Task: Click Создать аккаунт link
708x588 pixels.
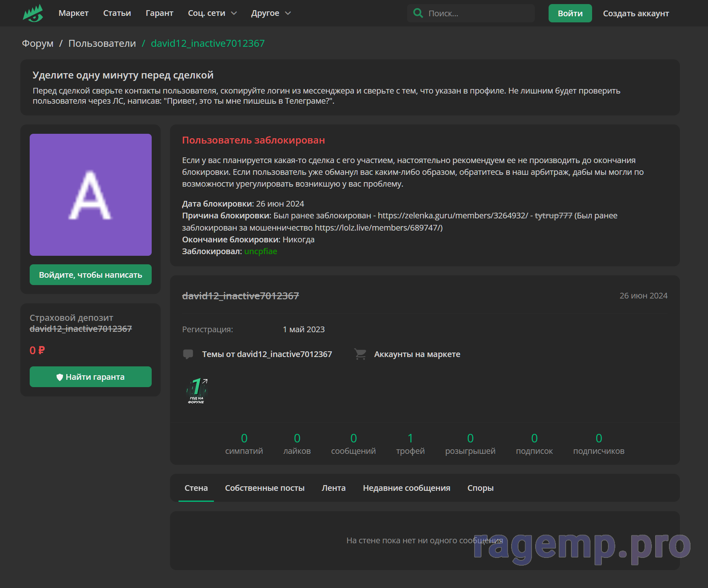Action: [x=636, y=13]
